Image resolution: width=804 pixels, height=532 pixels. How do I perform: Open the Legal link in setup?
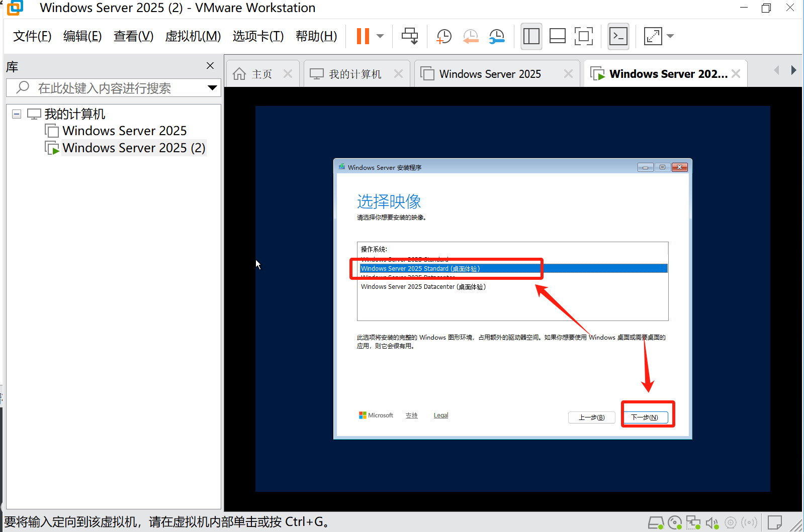441,415
